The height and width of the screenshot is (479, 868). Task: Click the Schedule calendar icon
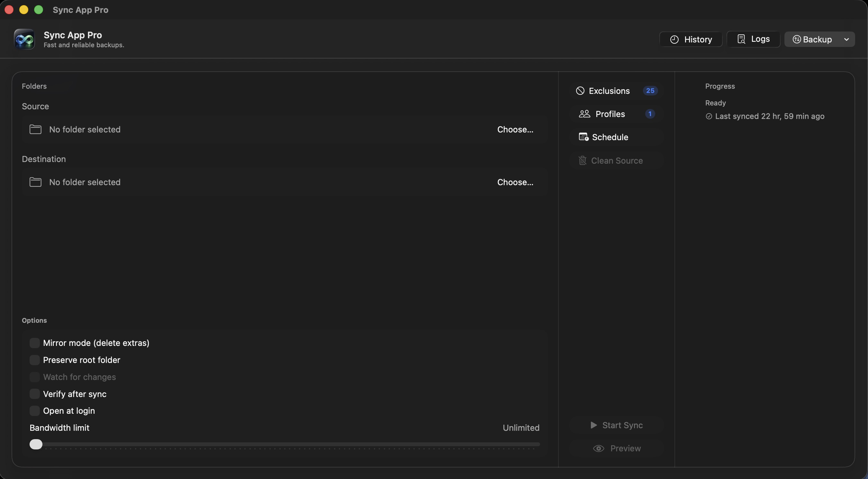coord(583,137)
